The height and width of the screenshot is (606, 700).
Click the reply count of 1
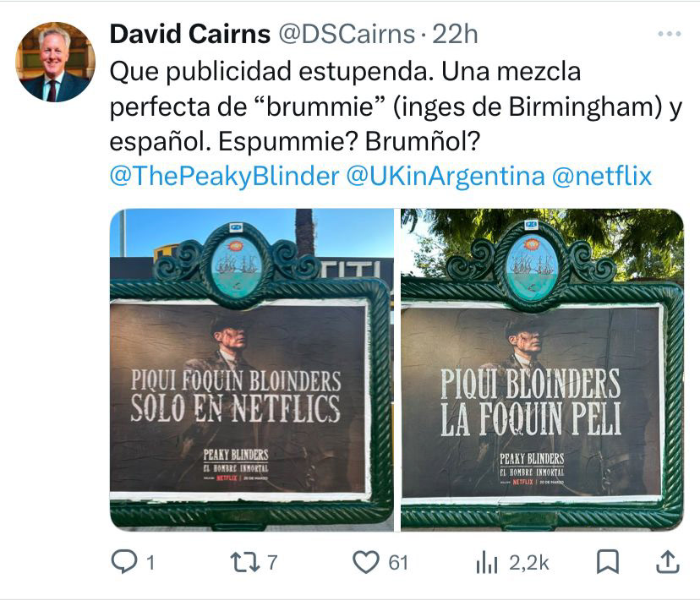point(150,563)
